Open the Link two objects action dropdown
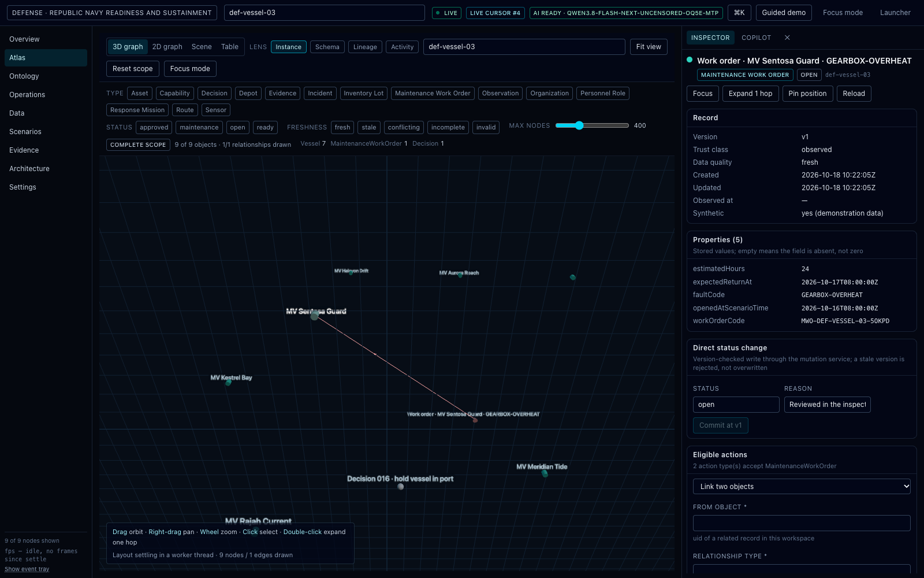This screenshot has width=924, height=578. [x=802, y=487]
